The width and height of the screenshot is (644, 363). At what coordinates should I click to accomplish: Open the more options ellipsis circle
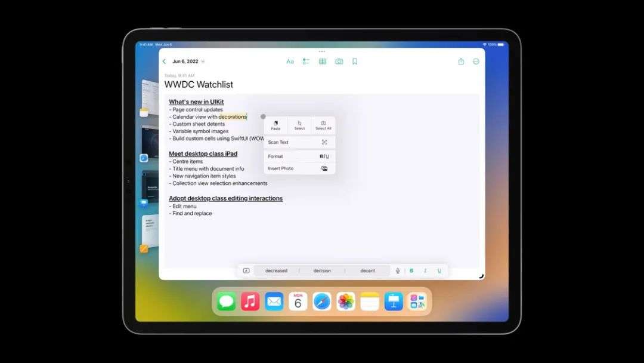pos(476,61)
